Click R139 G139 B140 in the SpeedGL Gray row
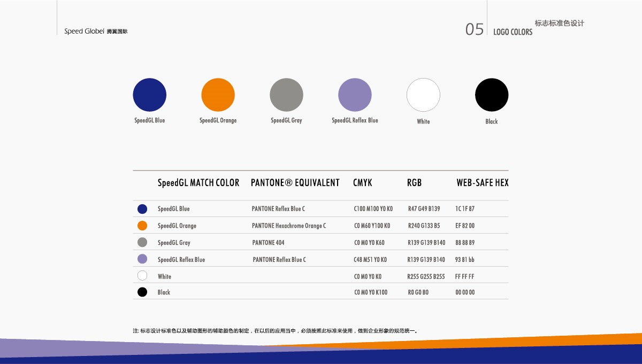 point(426,243)
